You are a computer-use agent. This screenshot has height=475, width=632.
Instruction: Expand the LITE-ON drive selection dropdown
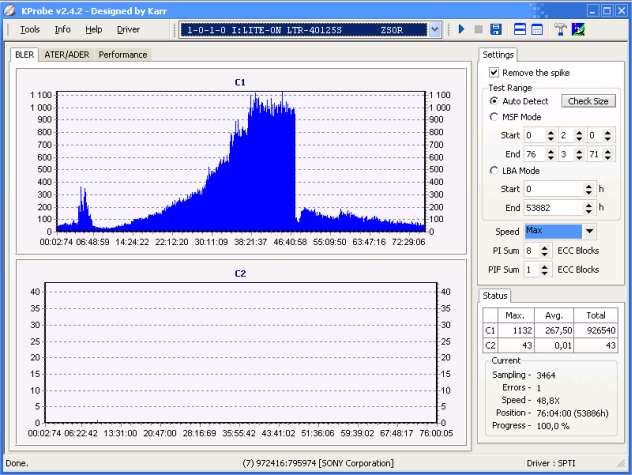[434, 30]
